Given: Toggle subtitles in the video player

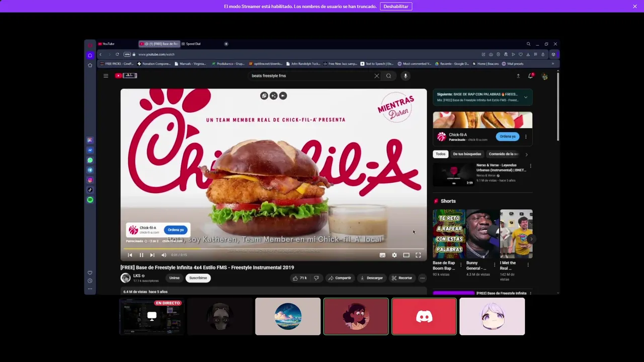Looking at the screenshot, I should coord(382,255).
